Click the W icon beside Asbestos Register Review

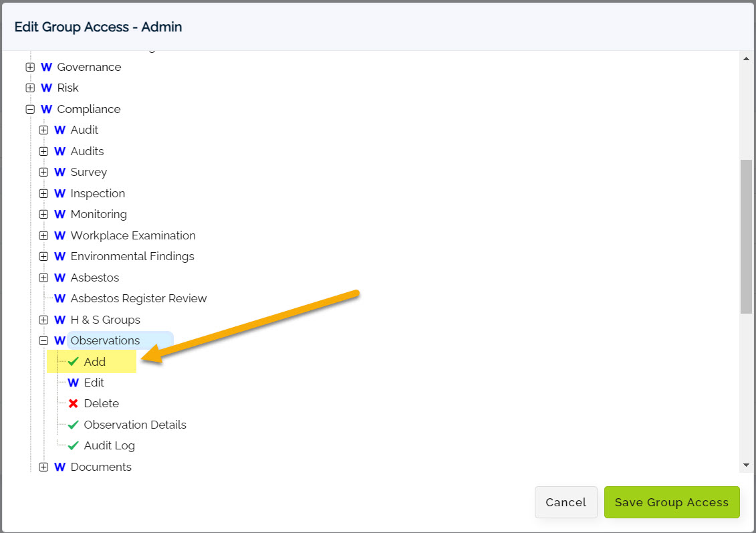pyautogui.click(x=59, y=298)
